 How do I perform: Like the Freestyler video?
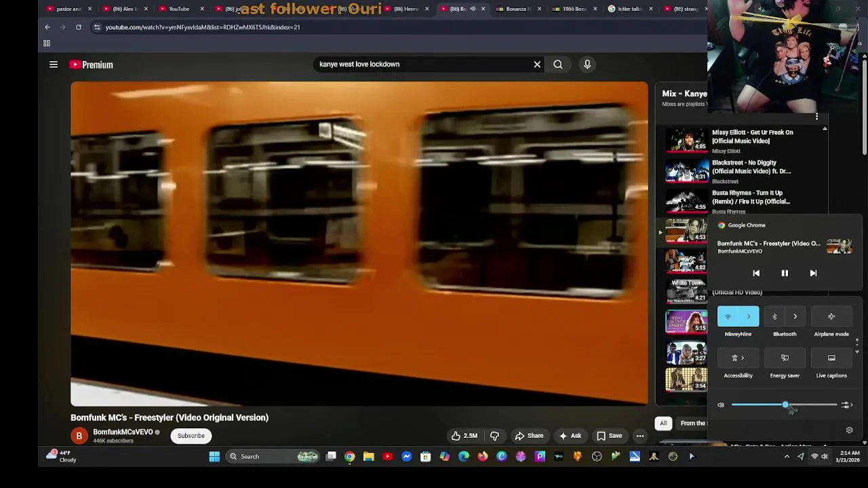click(x=465, y=436)
